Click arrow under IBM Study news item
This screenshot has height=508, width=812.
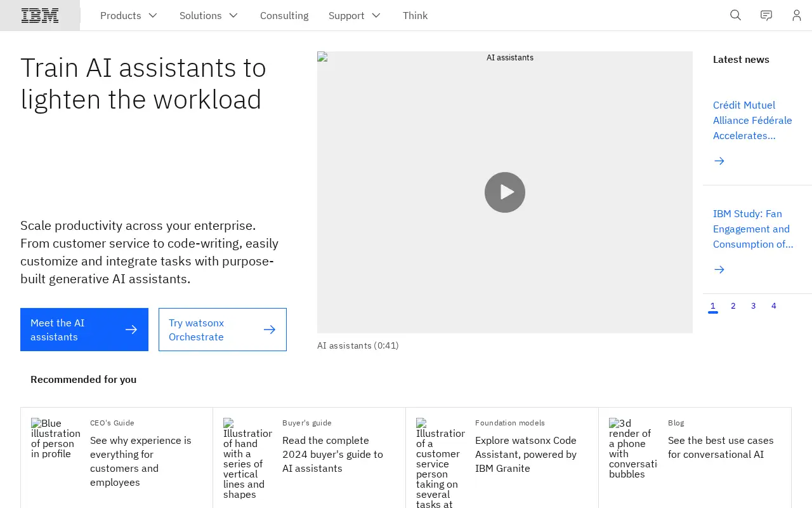click(719, 270)
